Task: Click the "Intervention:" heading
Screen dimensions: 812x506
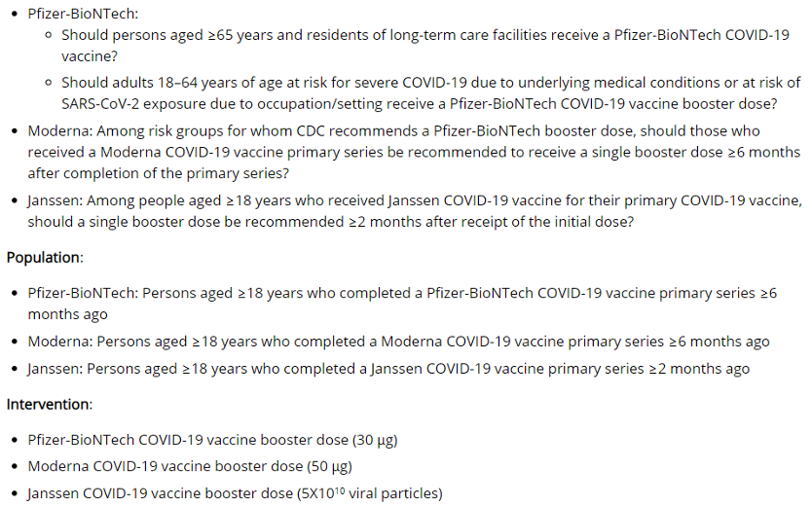Action: tap(50, 403)
